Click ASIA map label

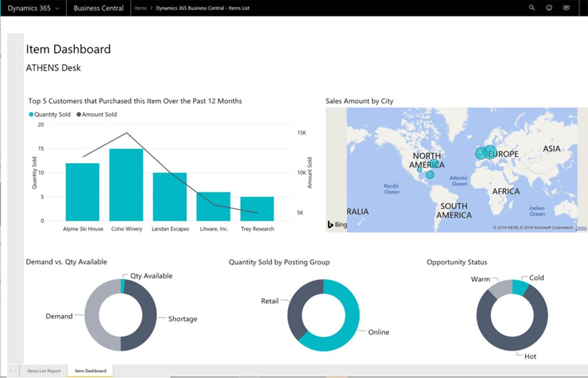[551, 149]
